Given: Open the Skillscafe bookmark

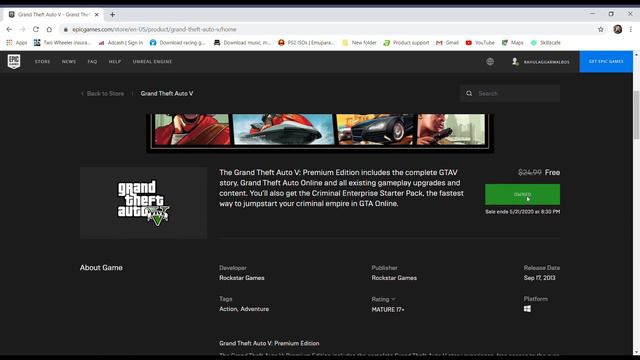Looking at the screenshot, I should point(545,42).
